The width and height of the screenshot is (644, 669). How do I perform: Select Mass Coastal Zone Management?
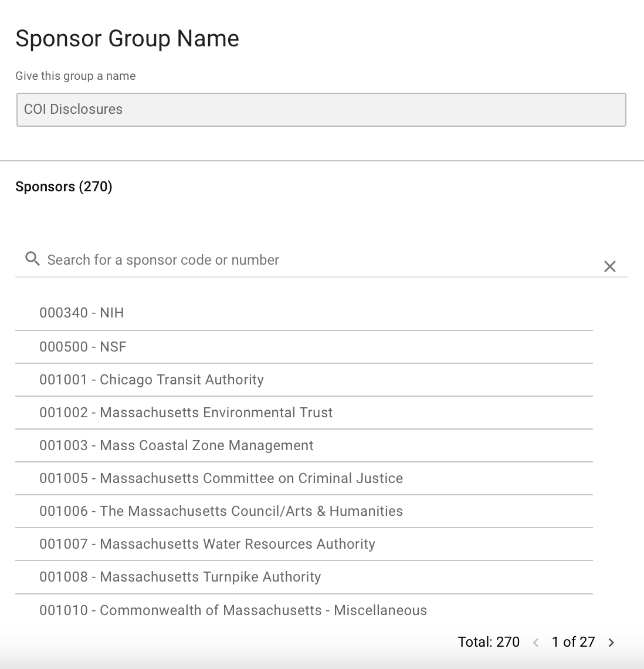point(177,445)
